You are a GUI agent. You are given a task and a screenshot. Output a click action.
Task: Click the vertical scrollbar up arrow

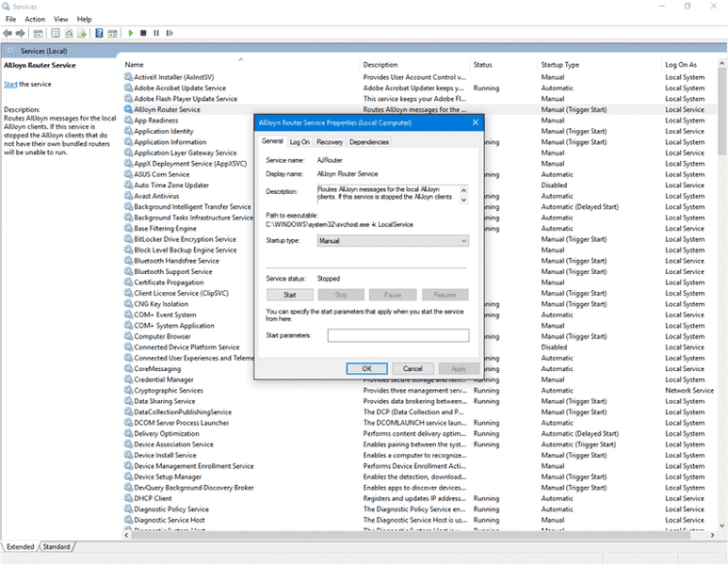pos(722,63)
